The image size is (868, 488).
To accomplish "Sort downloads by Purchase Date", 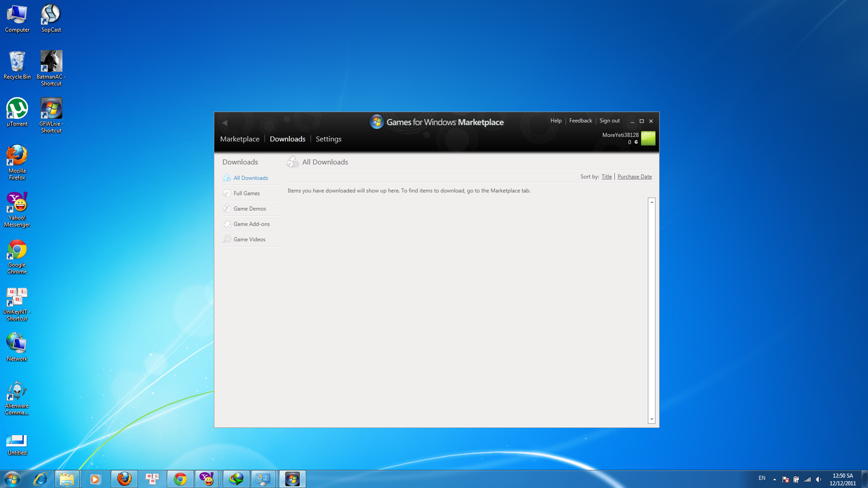I will coord(635,177).
